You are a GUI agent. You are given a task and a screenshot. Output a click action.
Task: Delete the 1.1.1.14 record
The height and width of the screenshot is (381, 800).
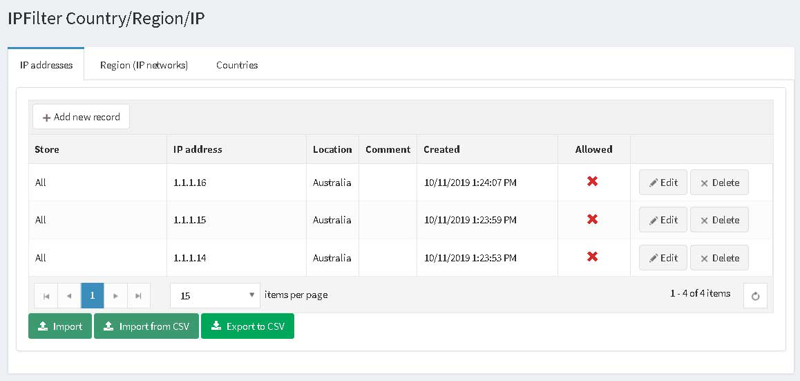[719, 258]
